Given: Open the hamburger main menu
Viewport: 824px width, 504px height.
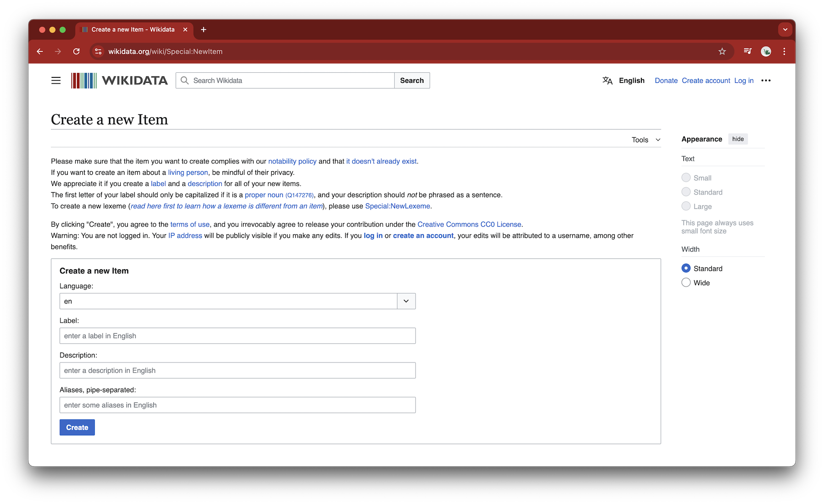Looking at the screenshot, I should [56, 81].
